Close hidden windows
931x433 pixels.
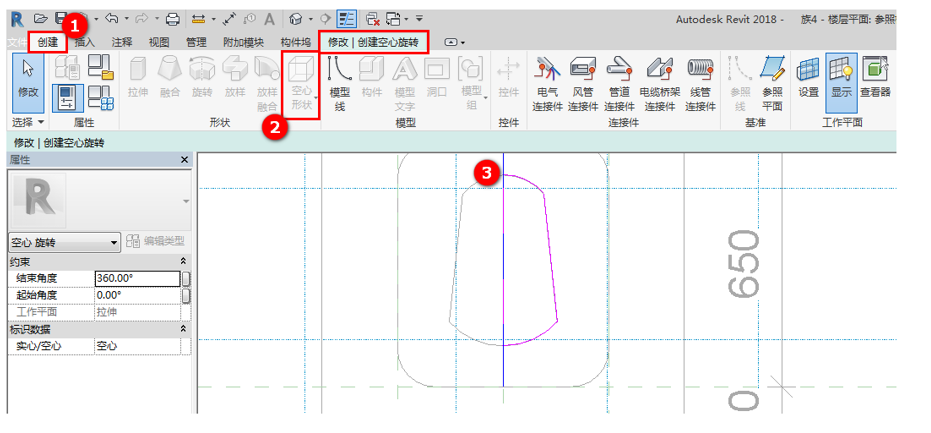click(x=372, y=19)
